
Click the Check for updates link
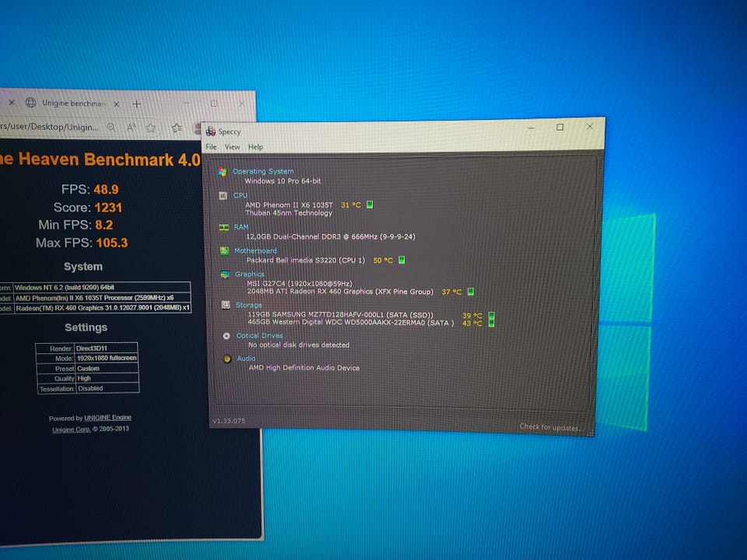tap(551, 427)
